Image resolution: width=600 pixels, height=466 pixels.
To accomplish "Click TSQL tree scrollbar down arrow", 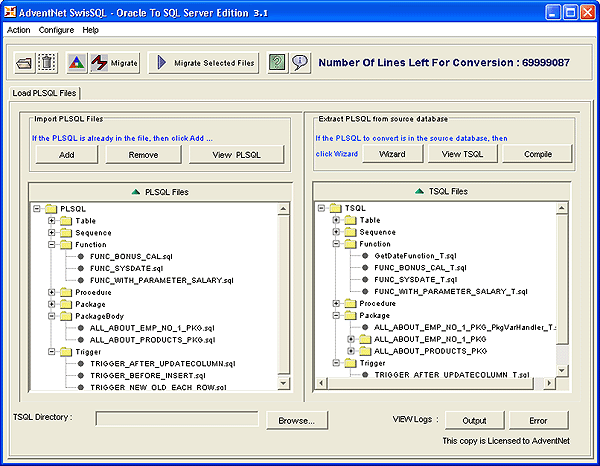I will click(561, 370).
